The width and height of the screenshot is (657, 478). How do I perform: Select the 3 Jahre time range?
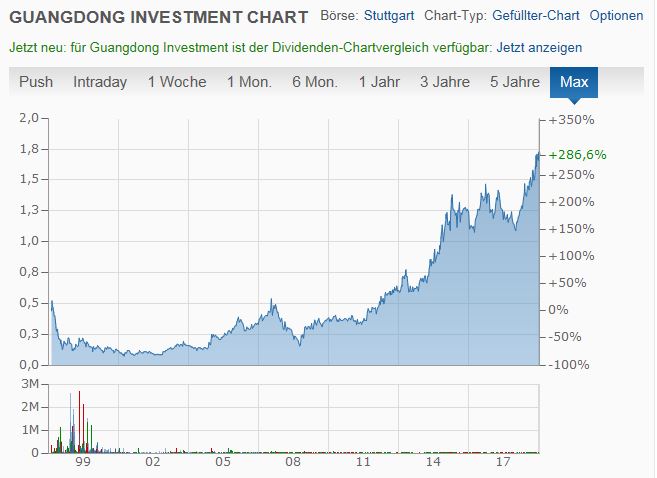[x=445, y=82]
